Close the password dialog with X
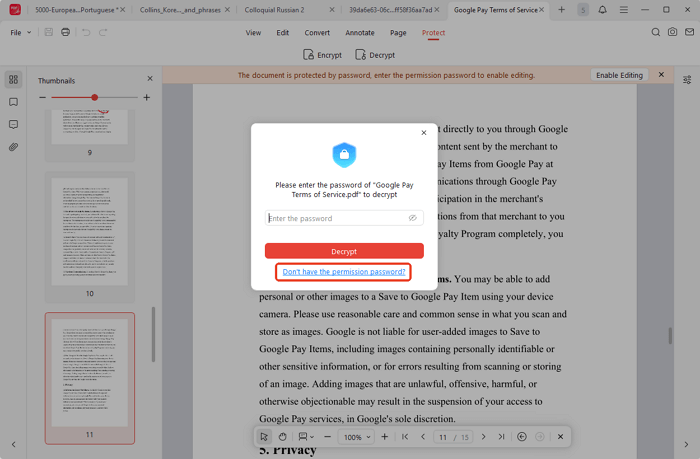This screenshot has width=700, height=459. tap(423, 132)
